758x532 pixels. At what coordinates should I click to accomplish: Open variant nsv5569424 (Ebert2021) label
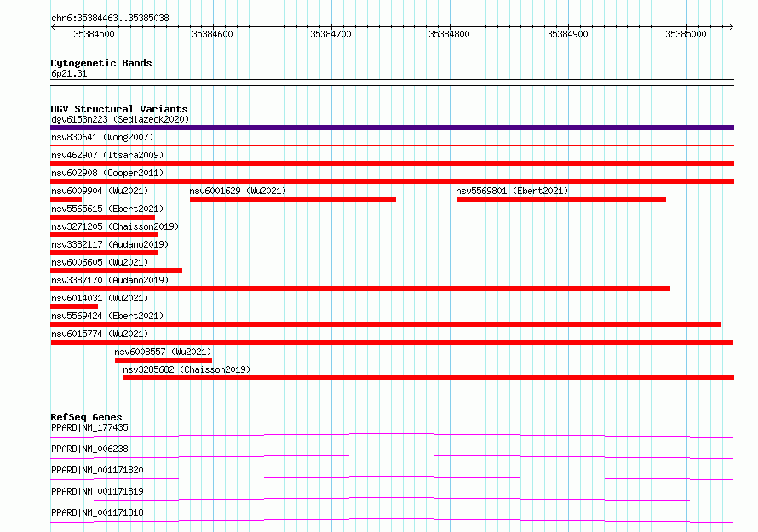(107, 316)
